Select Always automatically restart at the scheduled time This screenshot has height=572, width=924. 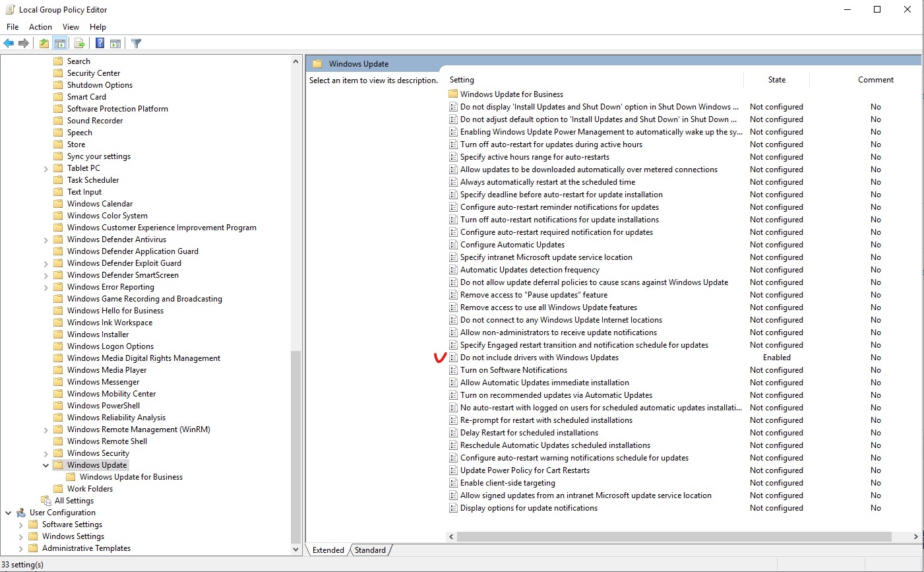547,182
